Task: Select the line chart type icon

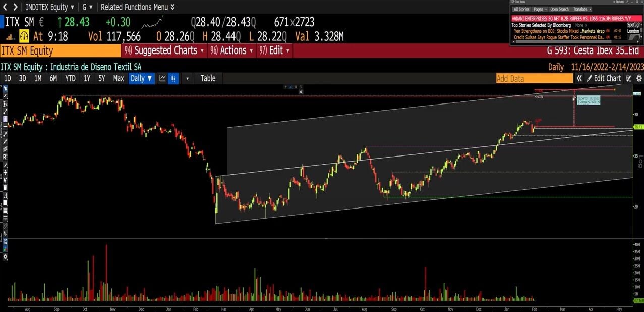Action: pyautogui.click(x=162, y=78)
